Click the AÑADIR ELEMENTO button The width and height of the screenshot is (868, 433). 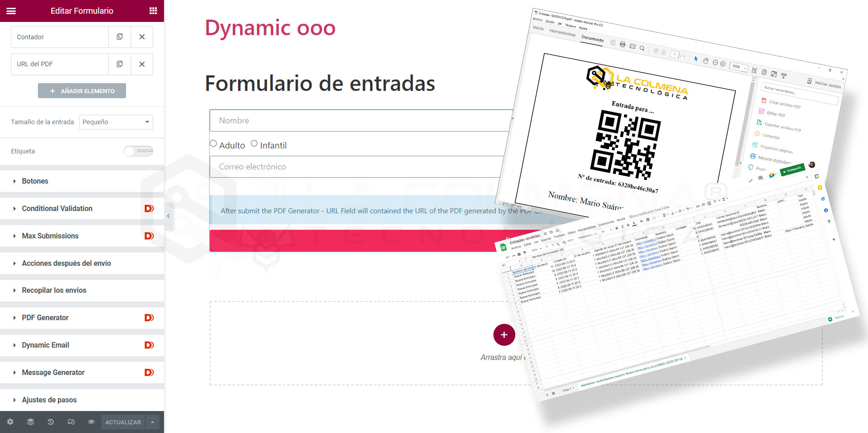click(82, 90)
